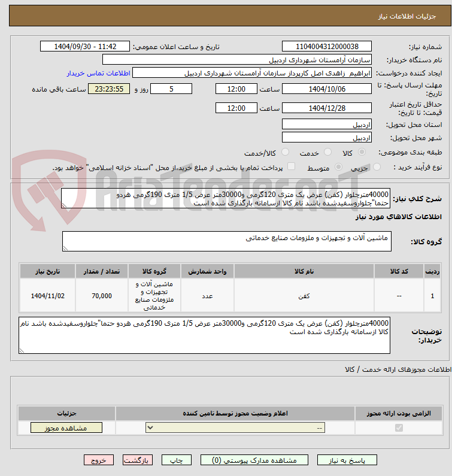Click the واحد شمارش column header

tap(207, 271)
